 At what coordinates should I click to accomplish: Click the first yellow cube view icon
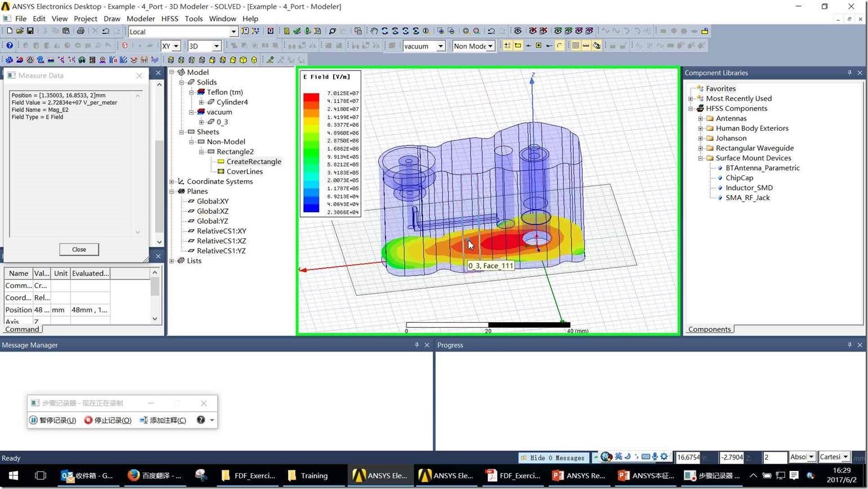coord(171,60)
